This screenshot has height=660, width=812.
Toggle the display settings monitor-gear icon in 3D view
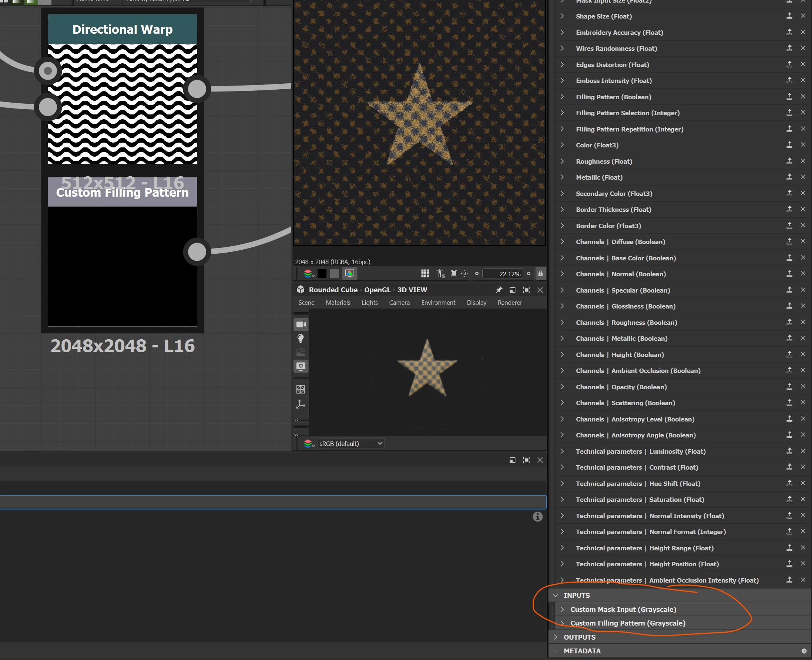coord(301,366)
